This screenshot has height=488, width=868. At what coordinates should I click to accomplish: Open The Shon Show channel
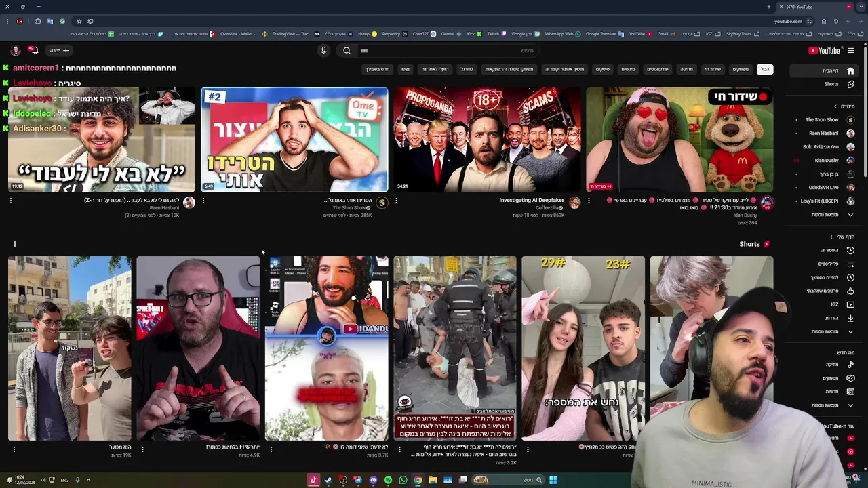tap(825, 120)
